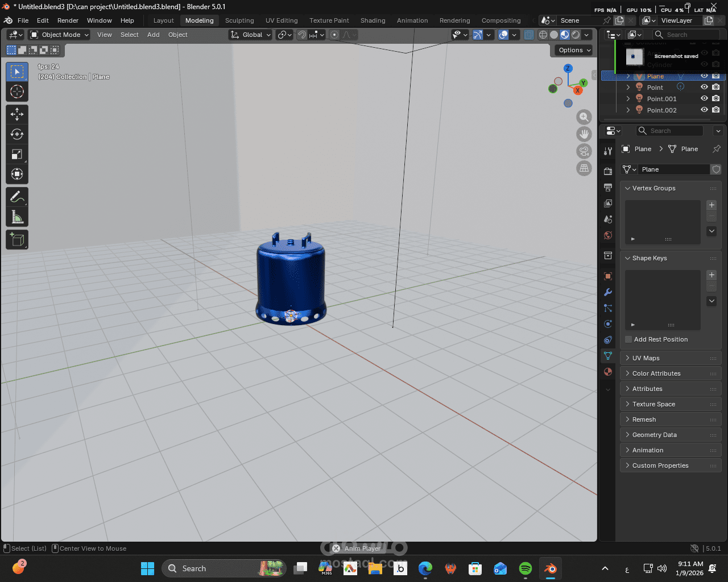728x582 pixels.
Task: Add a new shape key with plus
Action: (712, 275)
